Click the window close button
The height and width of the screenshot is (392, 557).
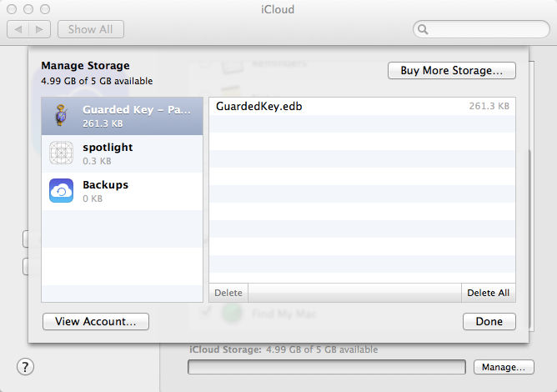click(12, 9)
